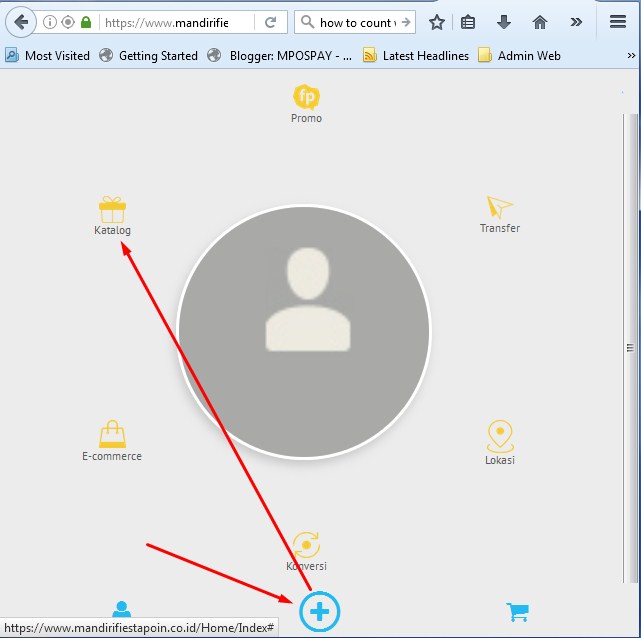
Task: Open the Transfer paper plane icon
Action: click(499, 207)
